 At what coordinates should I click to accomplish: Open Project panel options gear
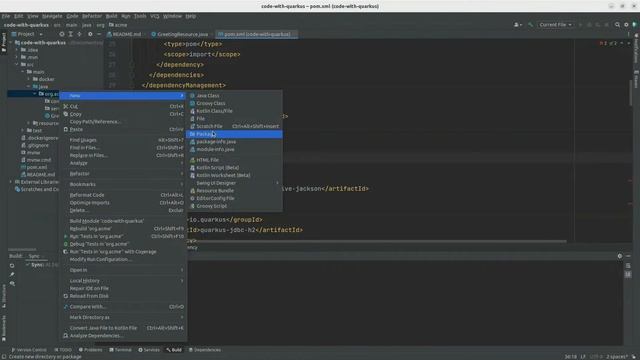(x=90, y=34)
